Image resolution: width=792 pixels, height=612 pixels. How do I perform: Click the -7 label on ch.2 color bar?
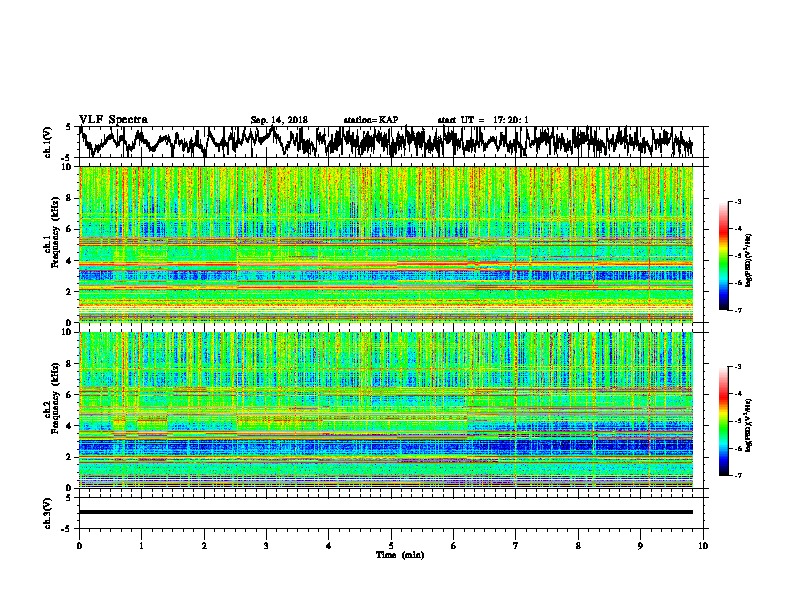click(737, 475)
